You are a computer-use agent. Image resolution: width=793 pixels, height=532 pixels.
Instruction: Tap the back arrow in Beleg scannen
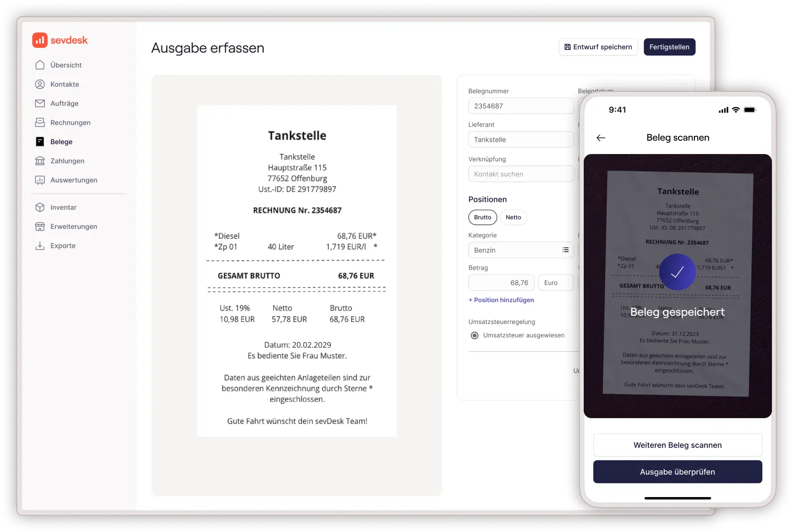[601, 138]
